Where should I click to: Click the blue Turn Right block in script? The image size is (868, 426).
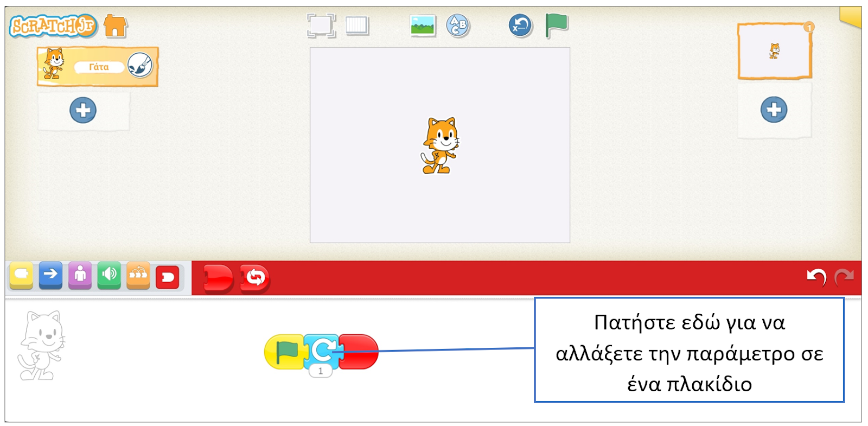point(322,351)
